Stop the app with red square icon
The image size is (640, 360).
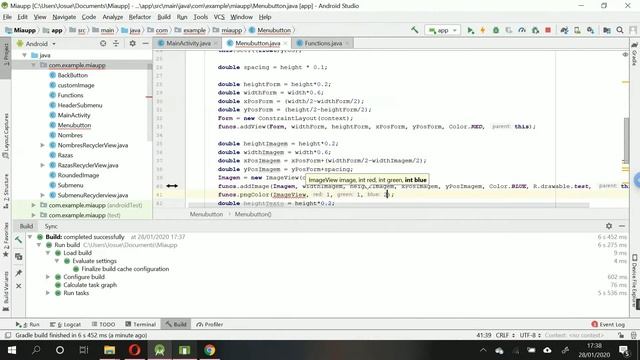click(x=548, y=30)
